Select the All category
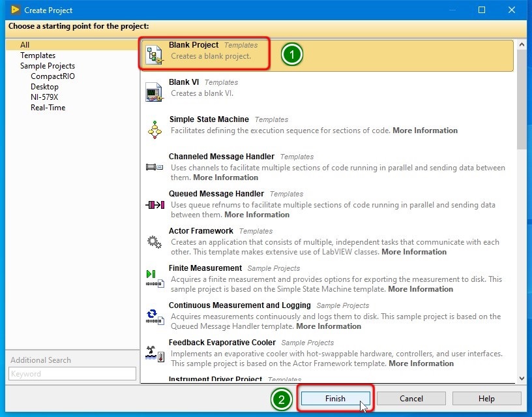Image resolution: width=532 pixels, height=417 pixels. click(24, 45)
